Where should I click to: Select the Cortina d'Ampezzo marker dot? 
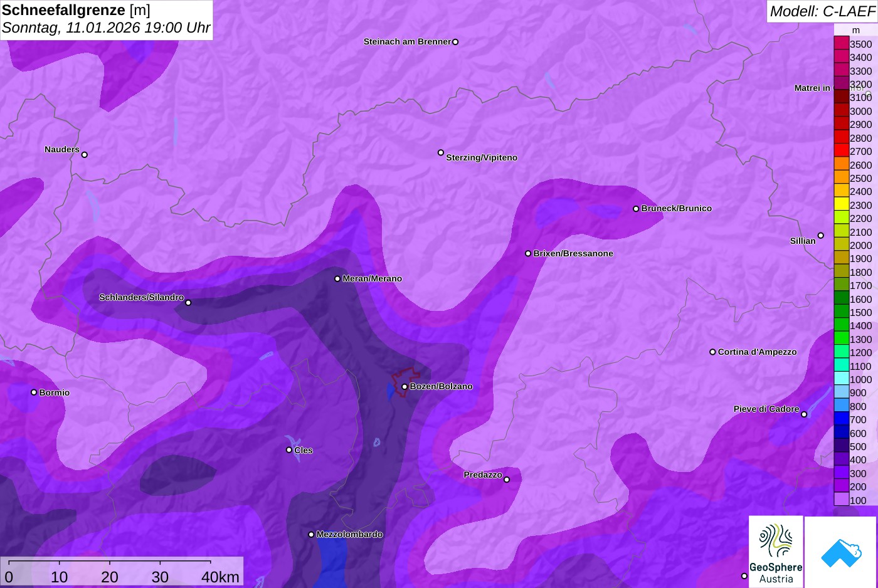point(712,352)
